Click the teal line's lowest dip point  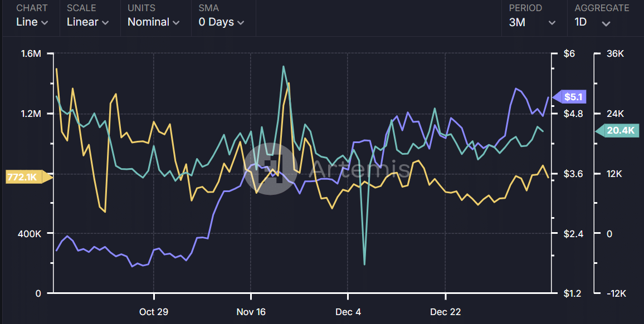(364, 264)
